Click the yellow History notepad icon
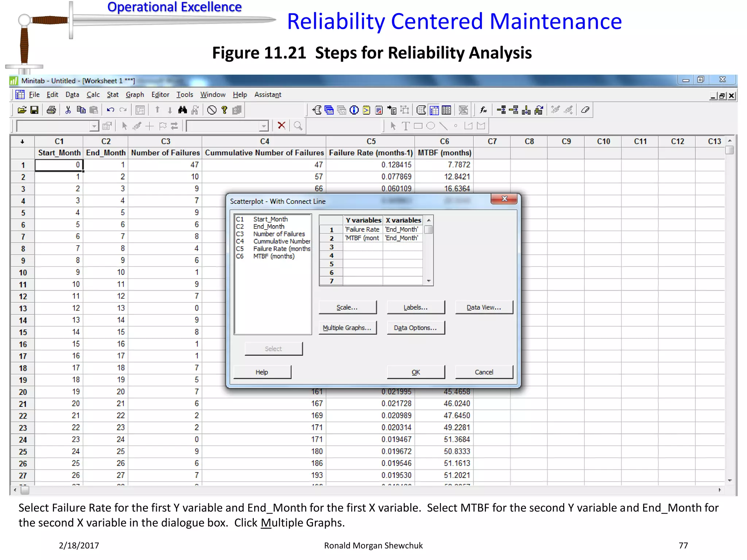 pos(367,110)
